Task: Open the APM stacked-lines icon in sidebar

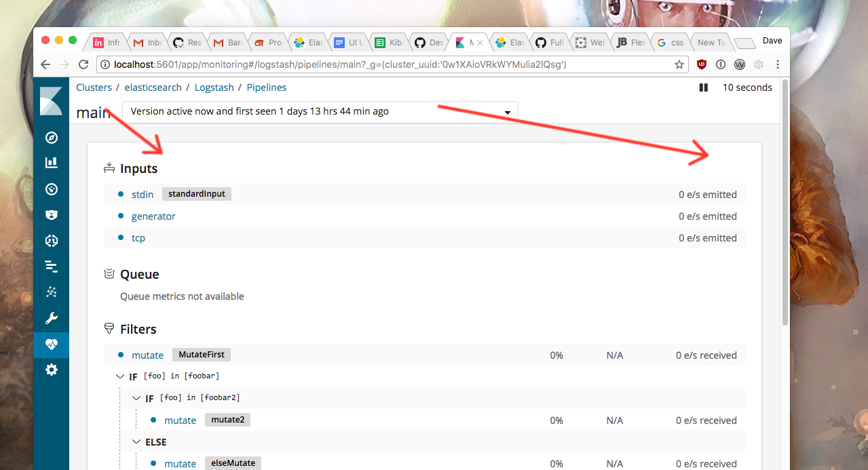Action: [x=52, y=267]
